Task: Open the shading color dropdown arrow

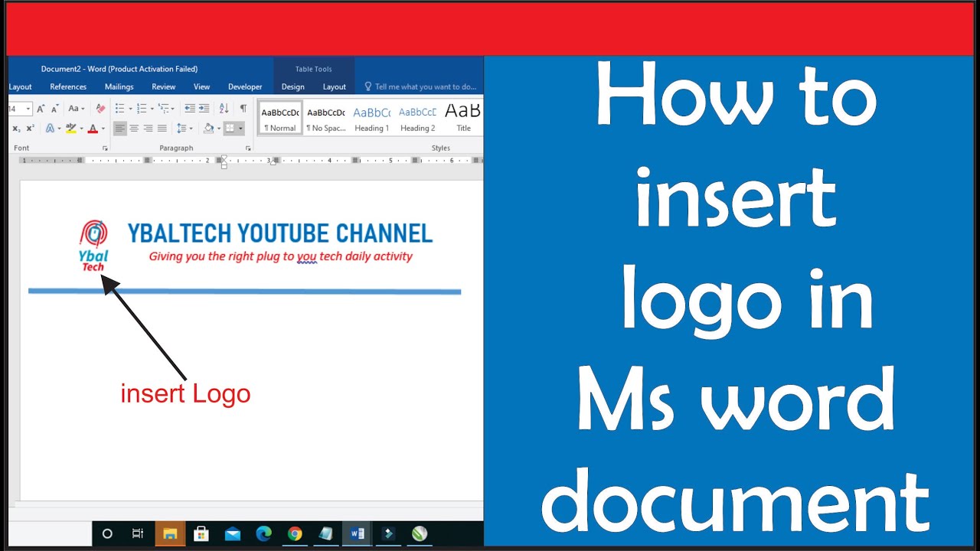Action: [219, 129]
